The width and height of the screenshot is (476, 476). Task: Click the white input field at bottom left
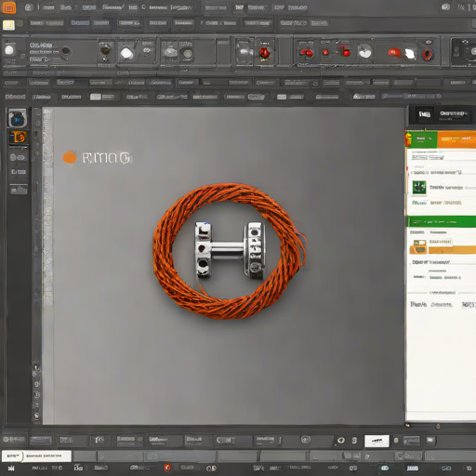coord(36,456)
